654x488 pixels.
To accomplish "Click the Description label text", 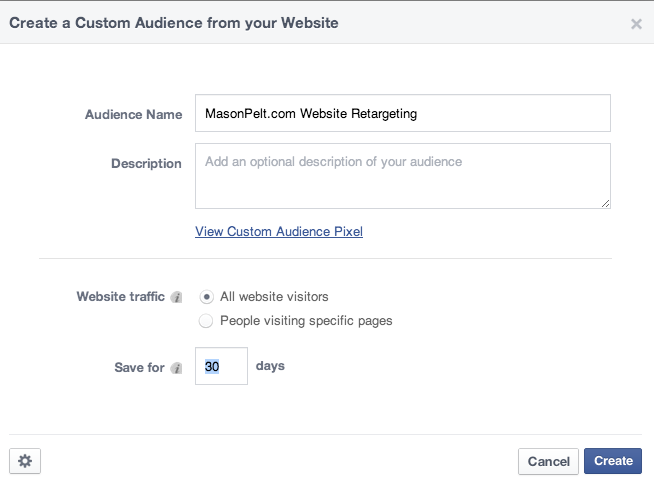I will click(146, 164).
